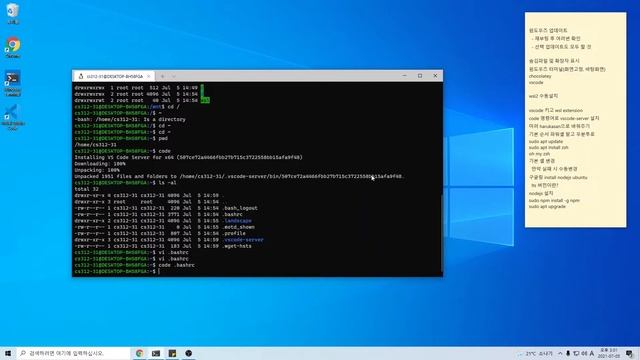
Task: Open network settings from the system tray
Action: point(576,353)
